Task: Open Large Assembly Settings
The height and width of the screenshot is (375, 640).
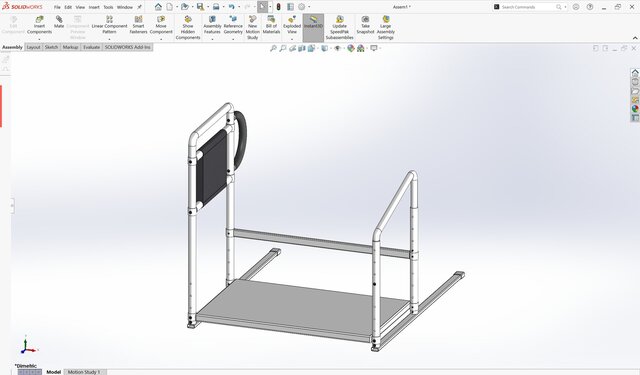Action: pyautogui.click(x=385, y=27)
